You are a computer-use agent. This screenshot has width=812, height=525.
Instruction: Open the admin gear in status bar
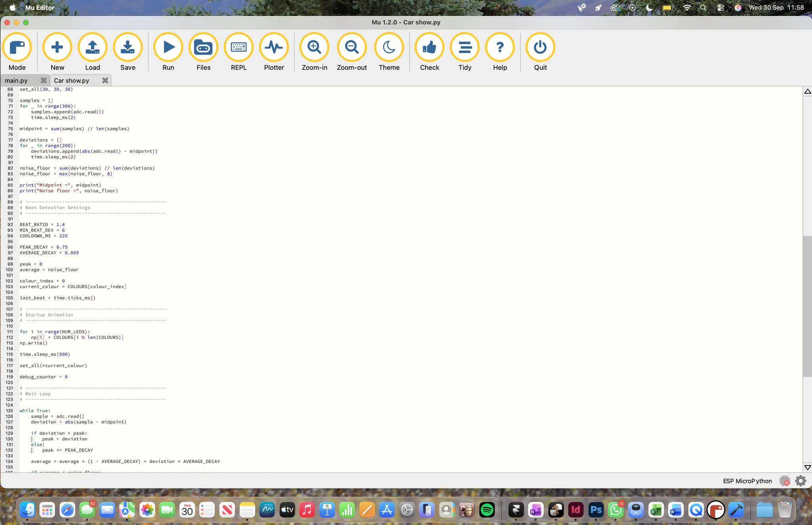801,481
